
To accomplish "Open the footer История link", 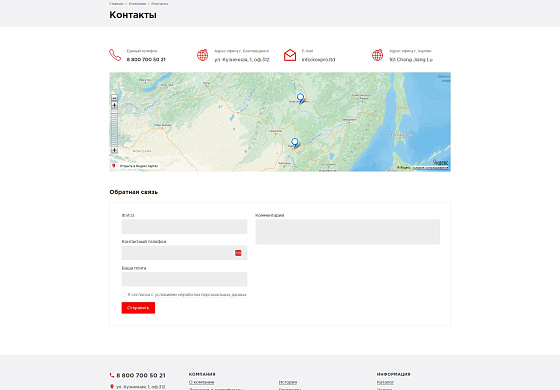I will [288, 382].
